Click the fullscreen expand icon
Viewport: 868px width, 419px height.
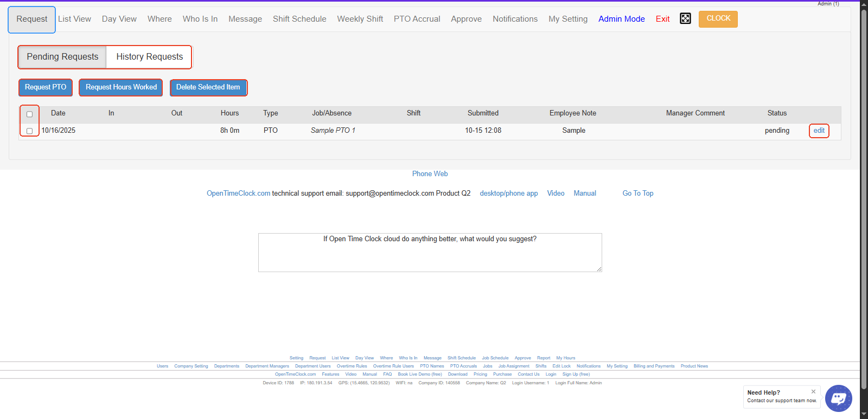[685, 19]
